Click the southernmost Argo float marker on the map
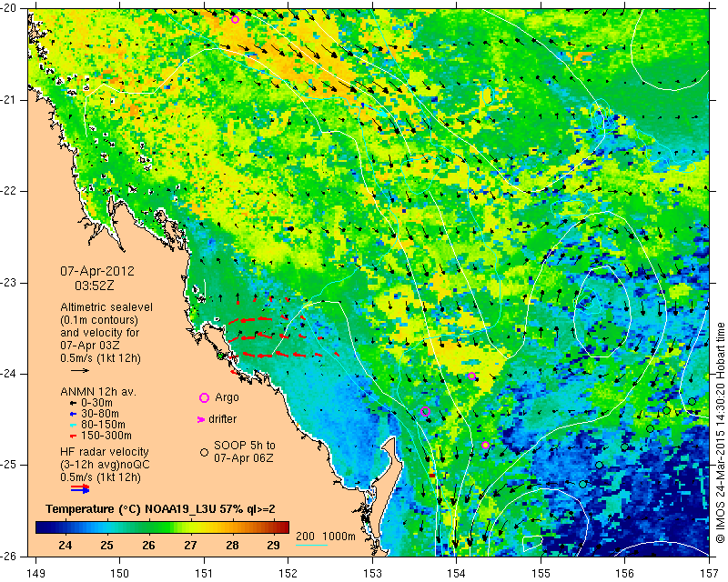The height and width of the screenshot is (582, 728). pyautogui.click(x=486, y=445)
